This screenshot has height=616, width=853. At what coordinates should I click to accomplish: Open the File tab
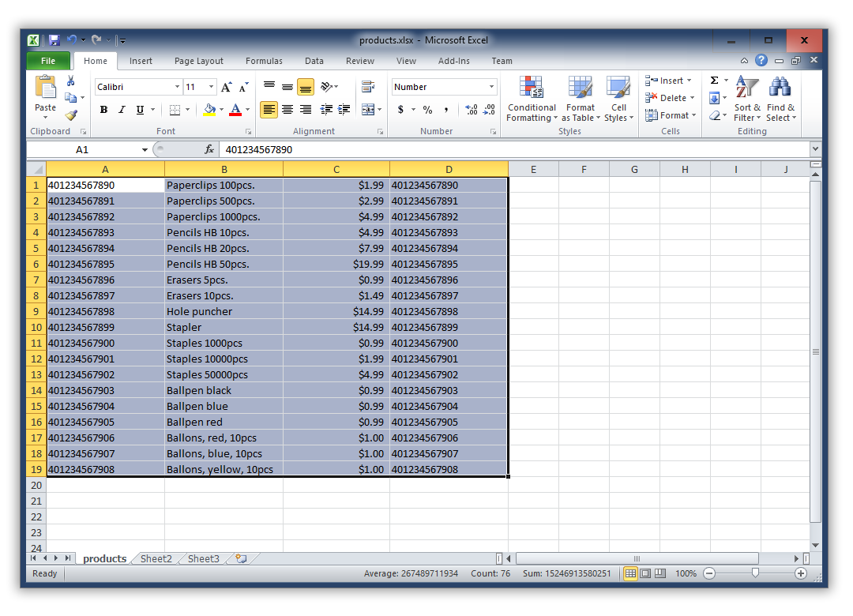tap(48, 61)
